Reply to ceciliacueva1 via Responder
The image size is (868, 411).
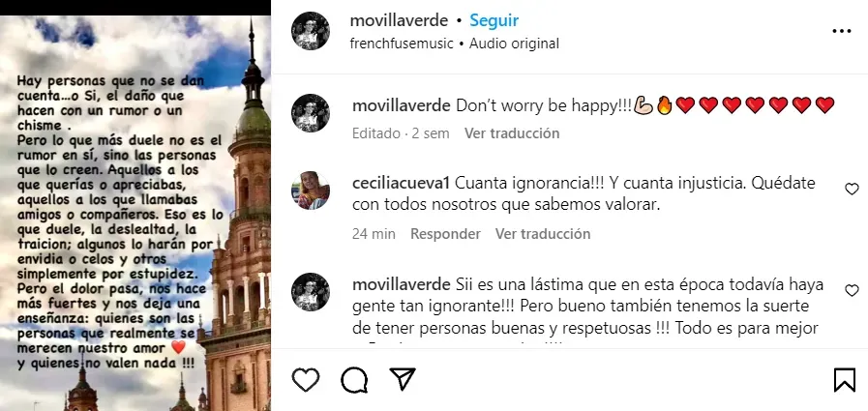tap(446, 234)
